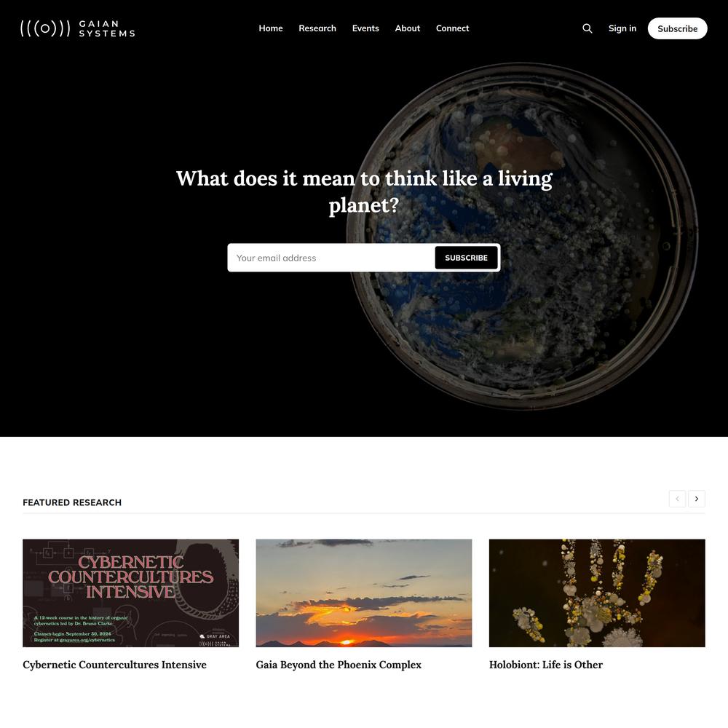This screenshot has width=728, height=728.
Task: Go to next featured research slide
Action: click(697, 499)
